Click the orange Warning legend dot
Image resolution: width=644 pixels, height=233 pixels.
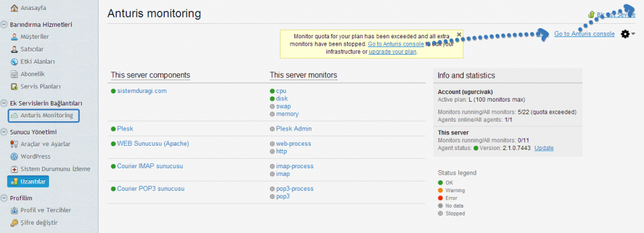pos(440,190)
